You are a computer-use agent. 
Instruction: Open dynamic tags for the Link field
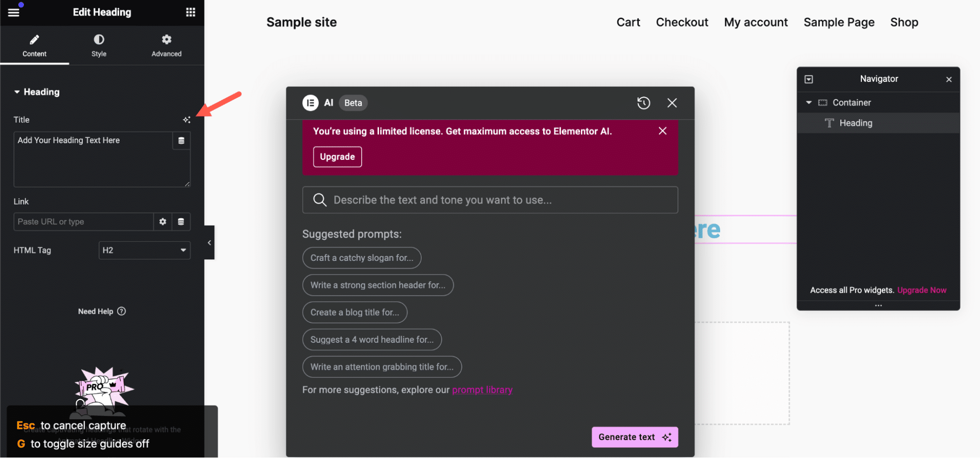[x=181, y=222]
